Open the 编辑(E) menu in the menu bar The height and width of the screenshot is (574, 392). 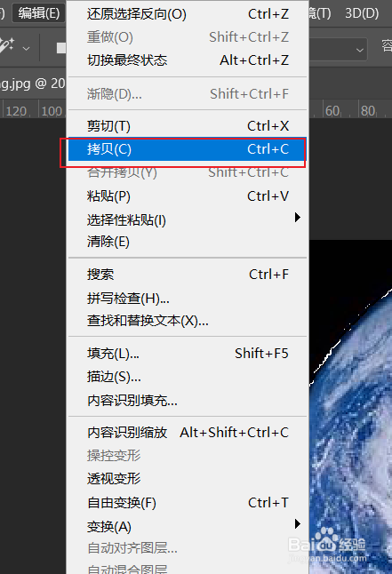39,13
